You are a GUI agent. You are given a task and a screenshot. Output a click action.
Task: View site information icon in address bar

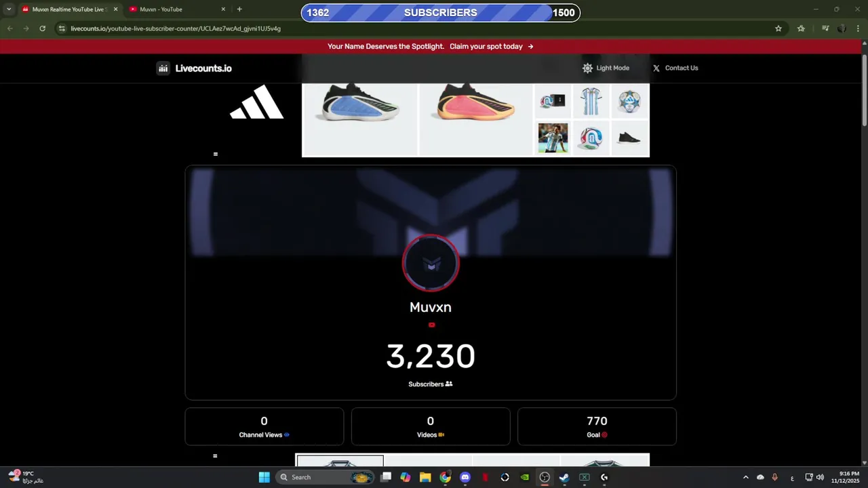[62, 28]
